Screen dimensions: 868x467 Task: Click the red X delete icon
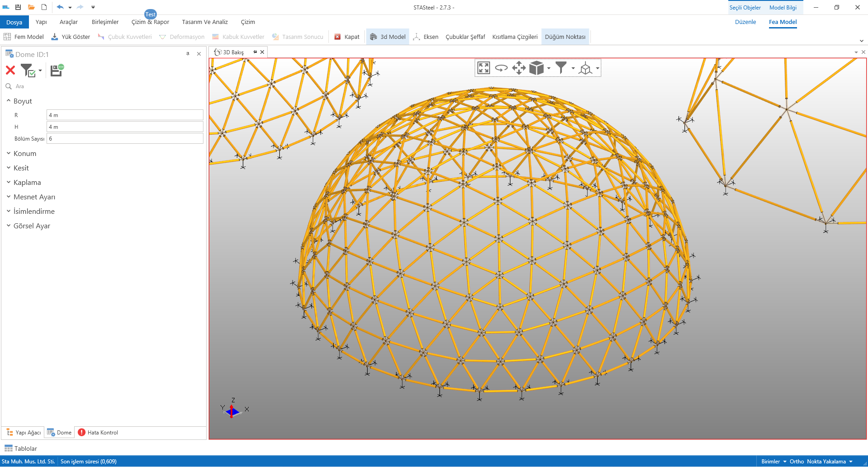click(x=10, y=70)
